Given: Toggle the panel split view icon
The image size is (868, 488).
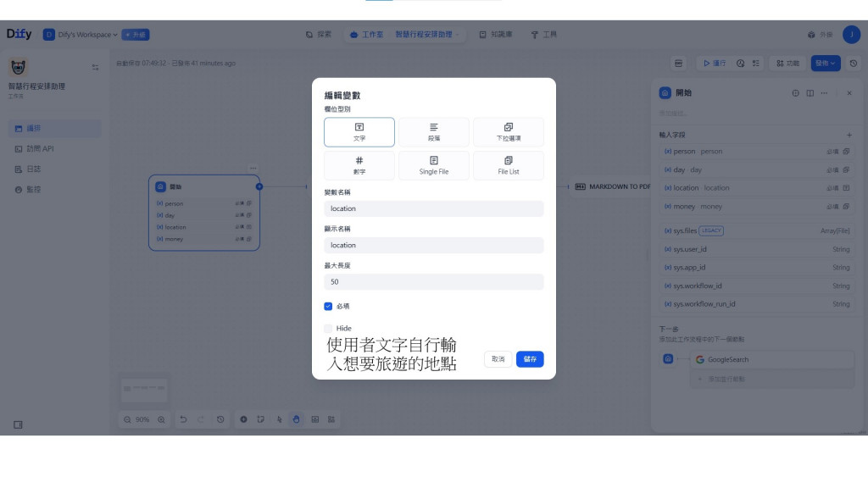Looking at the screenshot, I should (x=810, y=93).
